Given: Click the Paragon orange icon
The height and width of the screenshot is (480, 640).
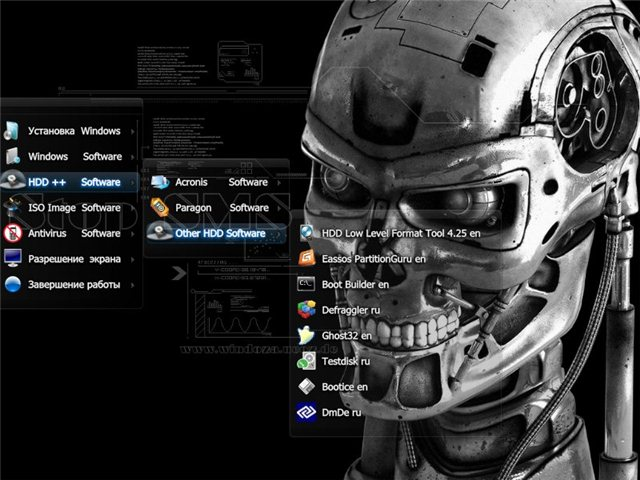Looking at the screenshot, I should 159,208.
